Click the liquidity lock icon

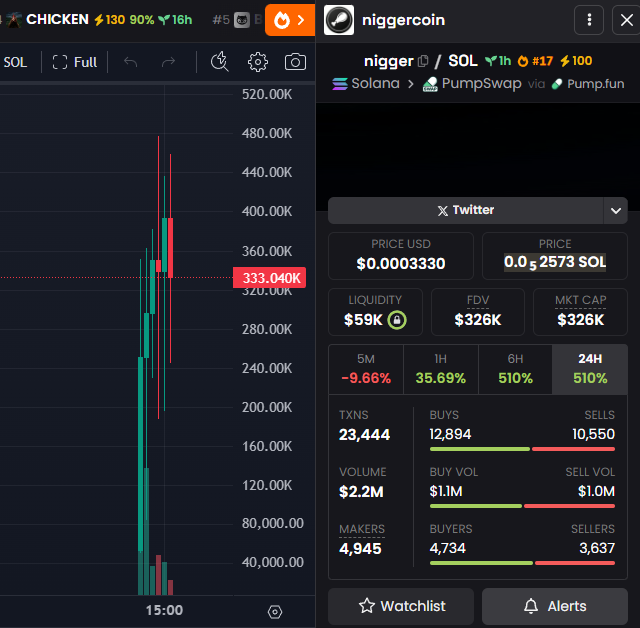[x=397, y=320]
